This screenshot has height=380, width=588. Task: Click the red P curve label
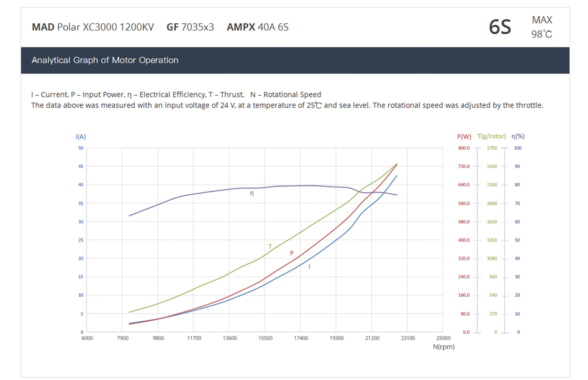click(x=292, y=253)
